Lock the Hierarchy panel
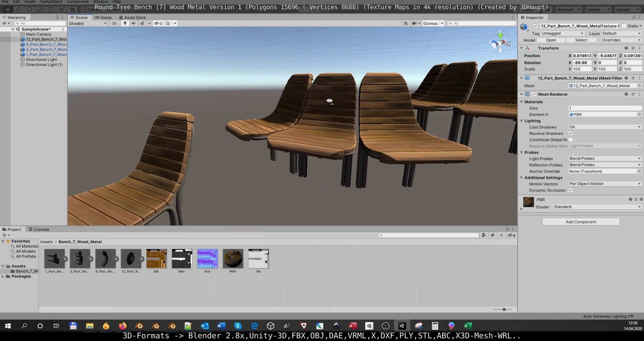The height and width of the screenshot is (341, 644). click(x=57, y=17)
